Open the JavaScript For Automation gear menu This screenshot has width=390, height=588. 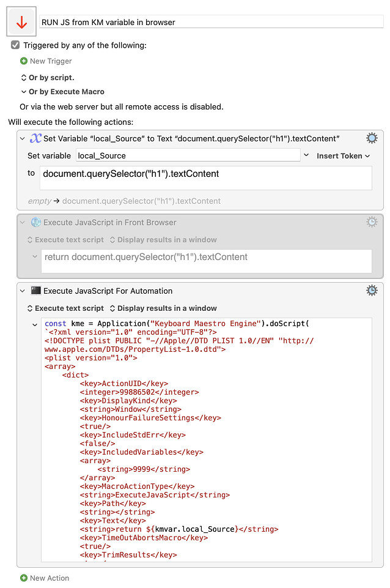point(372,290)
